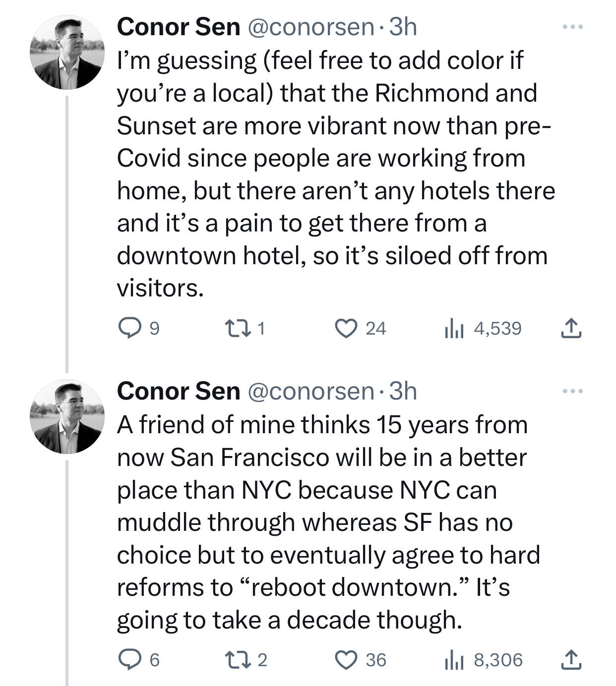Screen dimensions: 616x686
Task: Open Conor Sen's avatar on second tweet
Action: pyautogui.click(x=67, y=417)
